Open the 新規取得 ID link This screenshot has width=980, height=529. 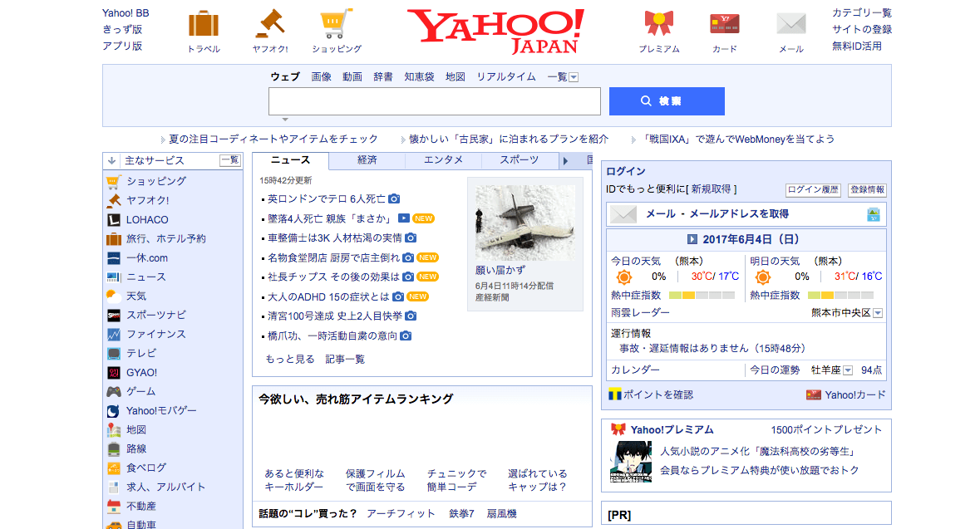coord(712,189)
